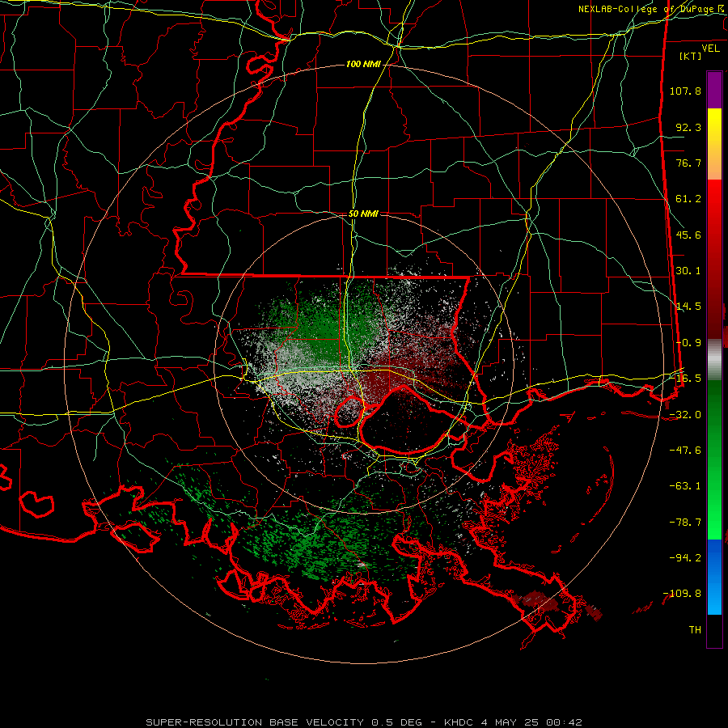Click the -47.6 velocity legend value
This screenshot has width=728, height=728.
coord(685,451)
